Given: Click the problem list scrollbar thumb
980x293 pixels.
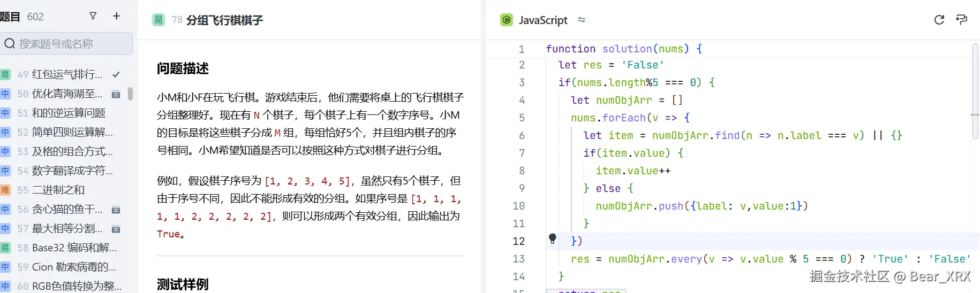Looking at the screenshot, I should click(130, 94).
